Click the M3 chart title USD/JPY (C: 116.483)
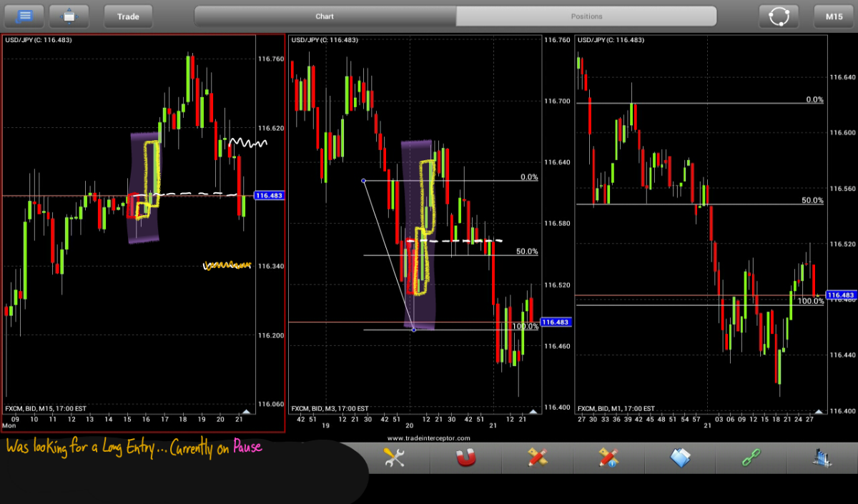This screenshot has width=858, height=504. point(324,40)
